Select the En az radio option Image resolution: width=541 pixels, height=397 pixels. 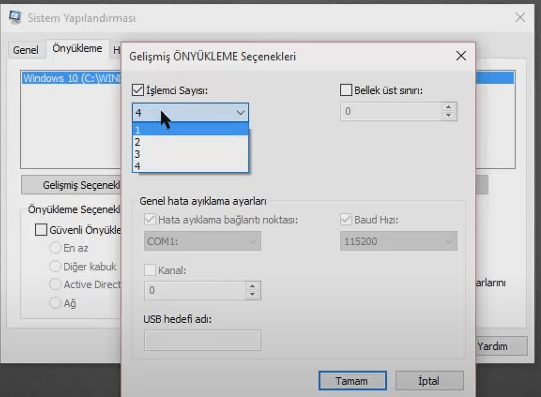click(55, 248)
